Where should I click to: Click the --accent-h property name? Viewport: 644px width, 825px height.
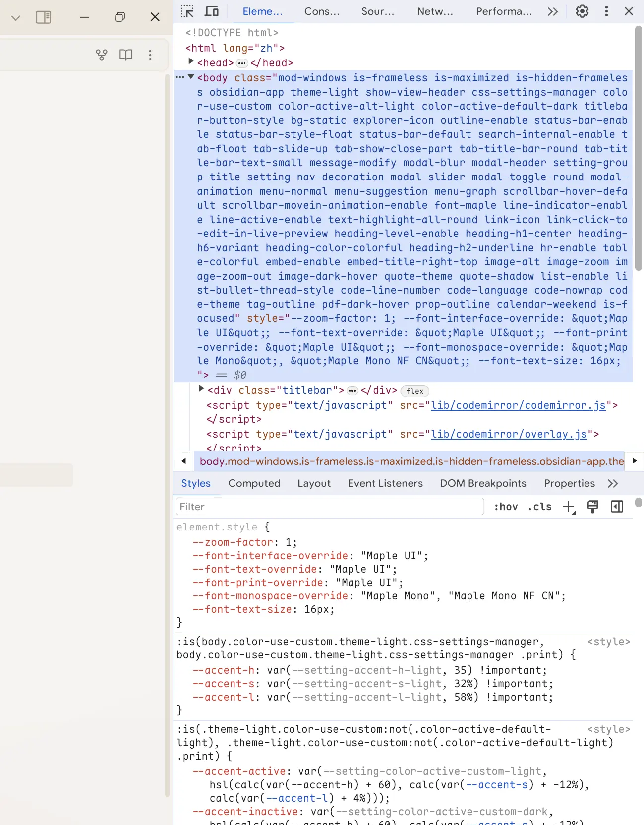tap(224, 670)
